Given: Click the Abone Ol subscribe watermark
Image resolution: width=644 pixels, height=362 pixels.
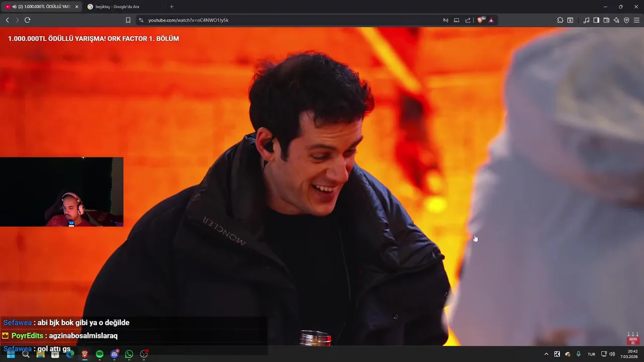Looking at the screenshot, I should tap(633, 338).
